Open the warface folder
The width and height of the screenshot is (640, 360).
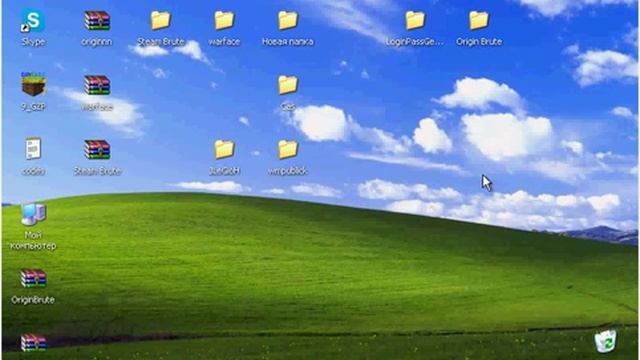tap(224, 20)
